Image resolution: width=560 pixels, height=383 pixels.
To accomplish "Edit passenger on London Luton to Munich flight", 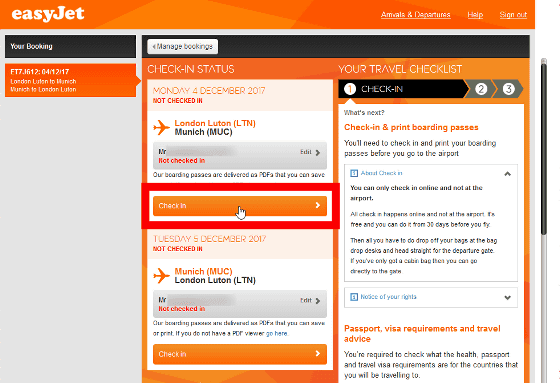I will click(310, 152).
